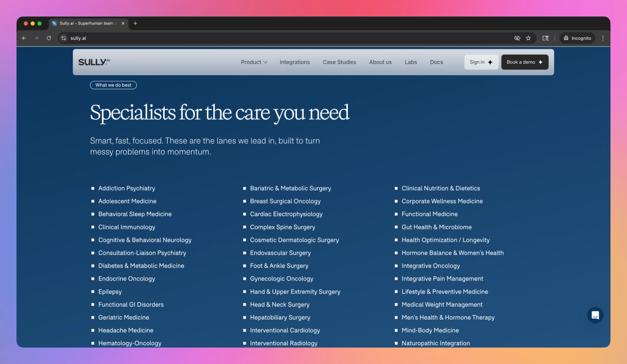Click the What we do best badge
Screen dimensions: 627x364
113,85
